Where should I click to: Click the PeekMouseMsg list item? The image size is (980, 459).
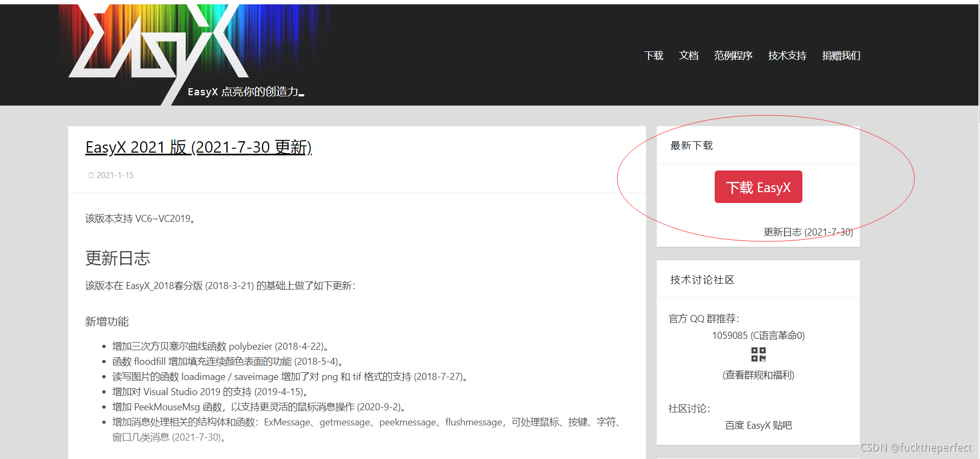(x=259, y=407)
